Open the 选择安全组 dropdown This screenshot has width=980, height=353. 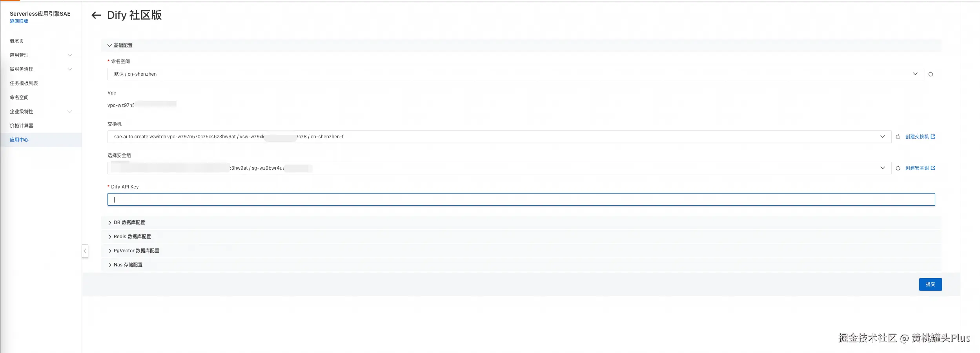(x=499, y=168)
